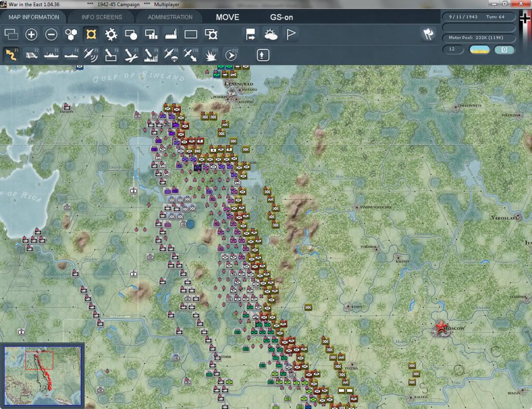Click the Gulf of Finland label
Image resolution: width=532 pixels, height=409 pixels.
click(138, 77)
